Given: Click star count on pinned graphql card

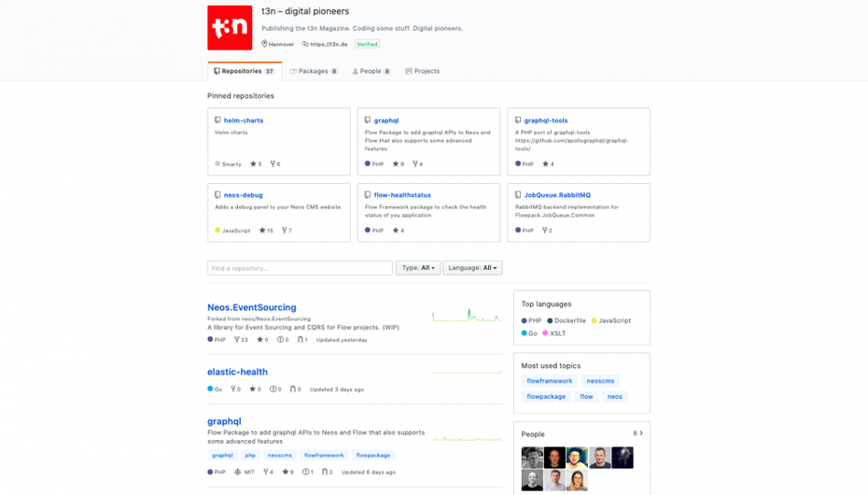Looking at the screenshot, I should click(x=398, y=163).
